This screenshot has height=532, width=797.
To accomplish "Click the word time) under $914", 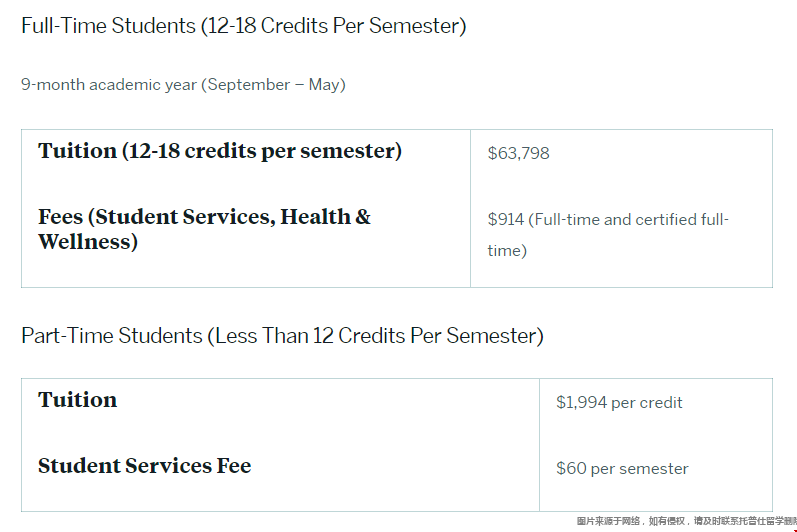I will point(507,251).
